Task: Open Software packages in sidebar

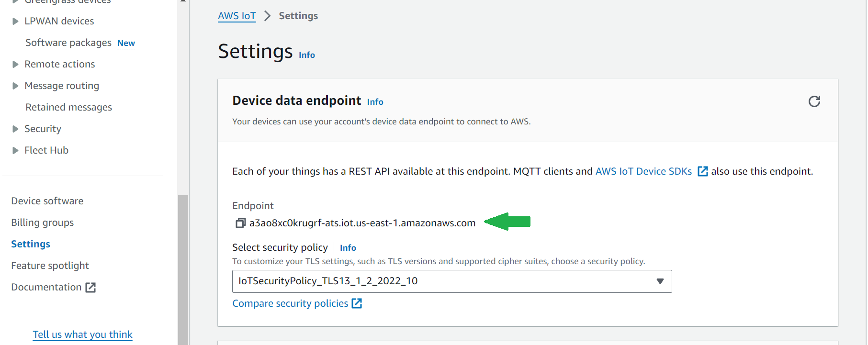Action: click(x=68, y=43)
